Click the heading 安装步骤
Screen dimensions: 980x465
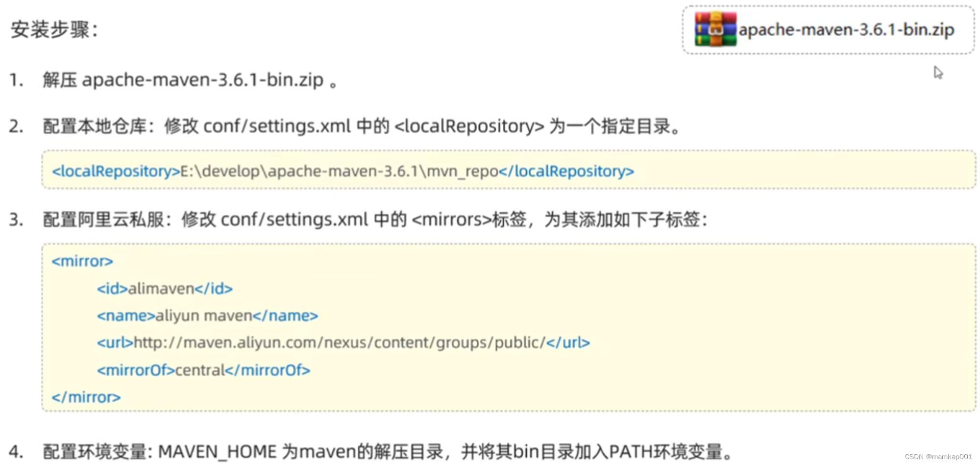click(54, 29)
